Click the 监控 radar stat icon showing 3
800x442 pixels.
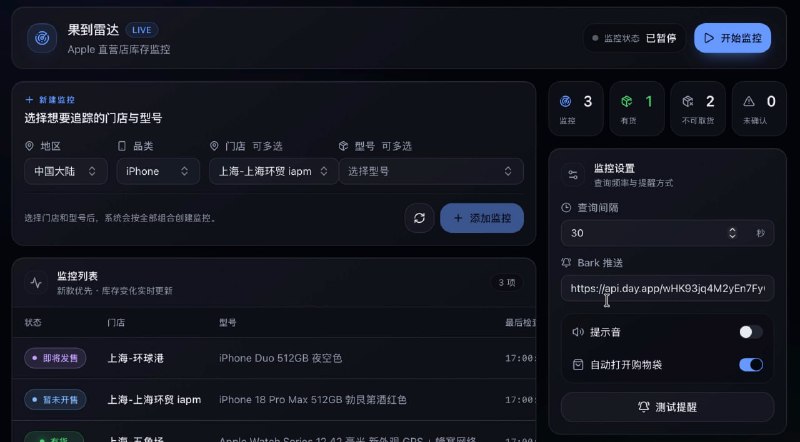pyautogui.click(x=565, y=102)
